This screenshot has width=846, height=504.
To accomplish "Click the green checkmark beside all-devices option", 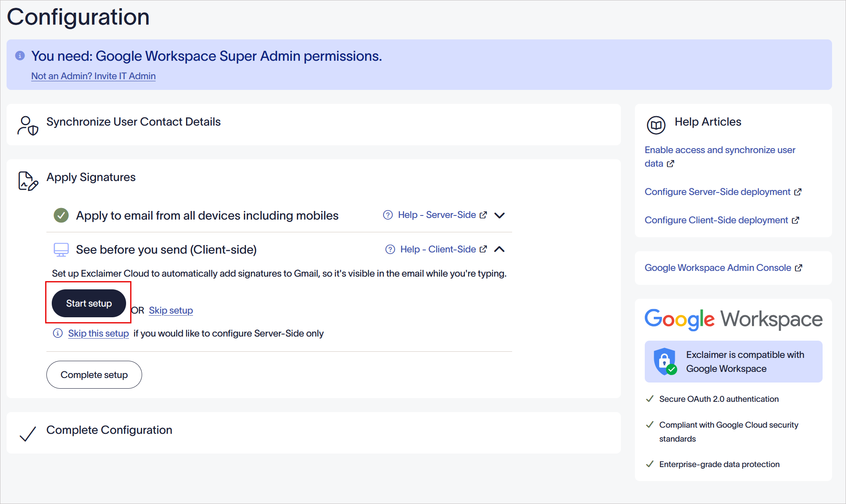I will 61,215.
